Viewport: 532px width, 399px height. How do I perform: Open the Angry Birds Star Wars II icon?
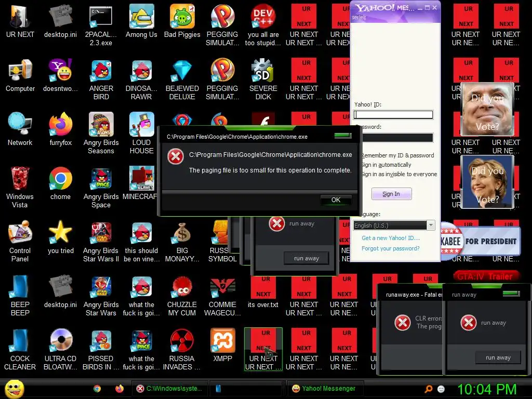(101, 241)
